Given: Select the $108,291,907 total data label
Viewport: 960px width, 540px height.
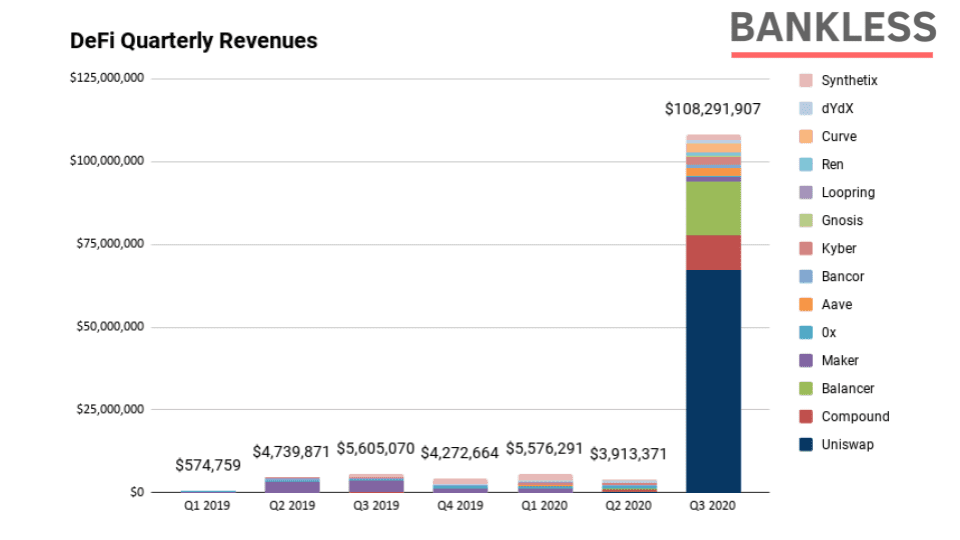Looking at the screenshot, I should pos(713,109).
